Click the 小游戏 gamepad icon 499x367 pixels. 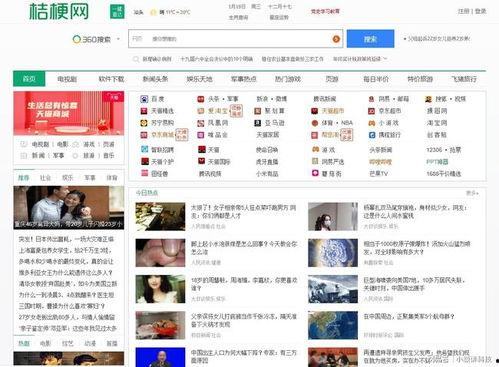click(372, 123)
